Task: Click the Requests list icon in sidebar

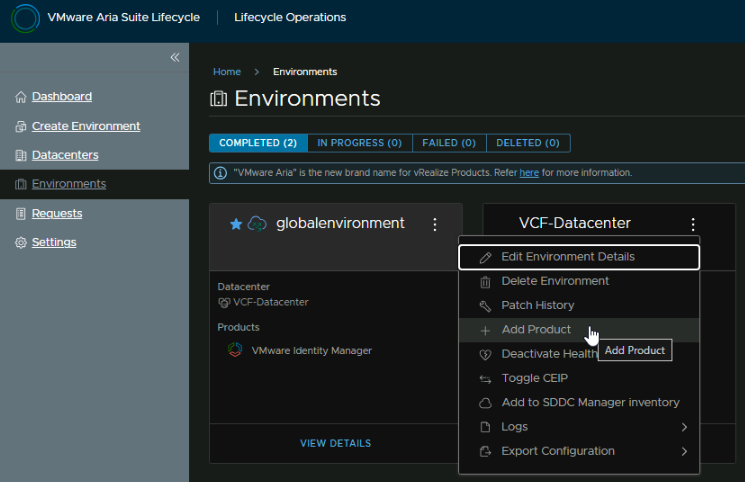Action: [20, 214]
